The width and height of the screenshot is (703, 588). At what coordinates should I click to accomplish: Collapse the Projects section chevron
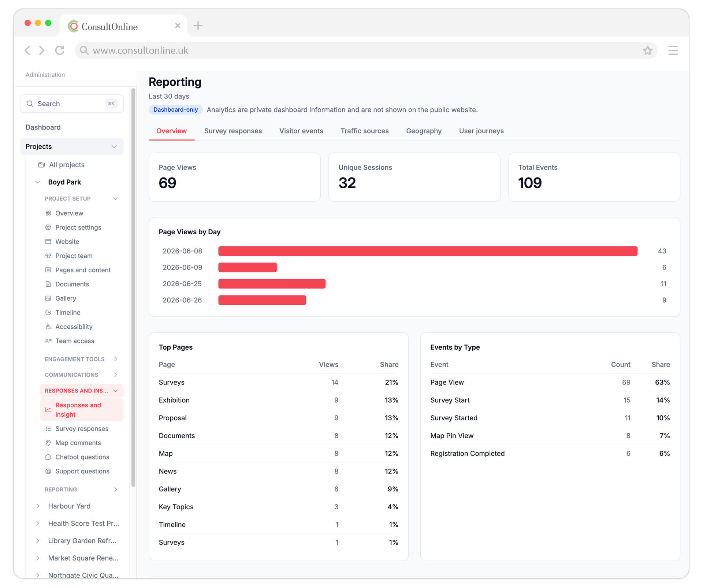[114, 146]
